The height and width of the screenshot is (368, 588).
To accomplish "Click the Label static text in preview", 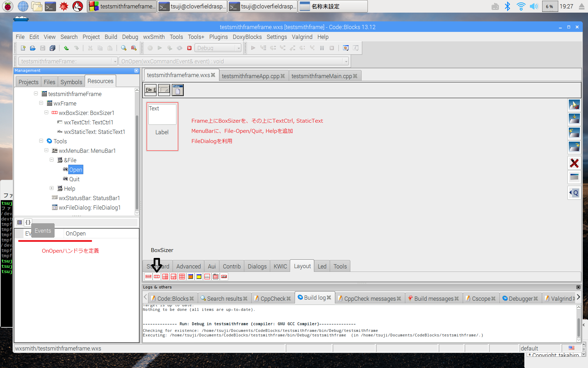I will [162, 132].
